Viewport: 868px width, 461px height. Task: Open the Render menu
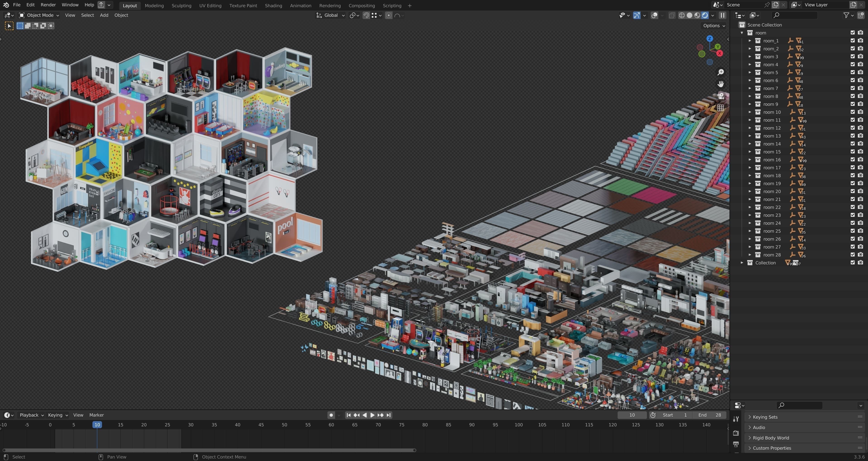click(48, 5)
